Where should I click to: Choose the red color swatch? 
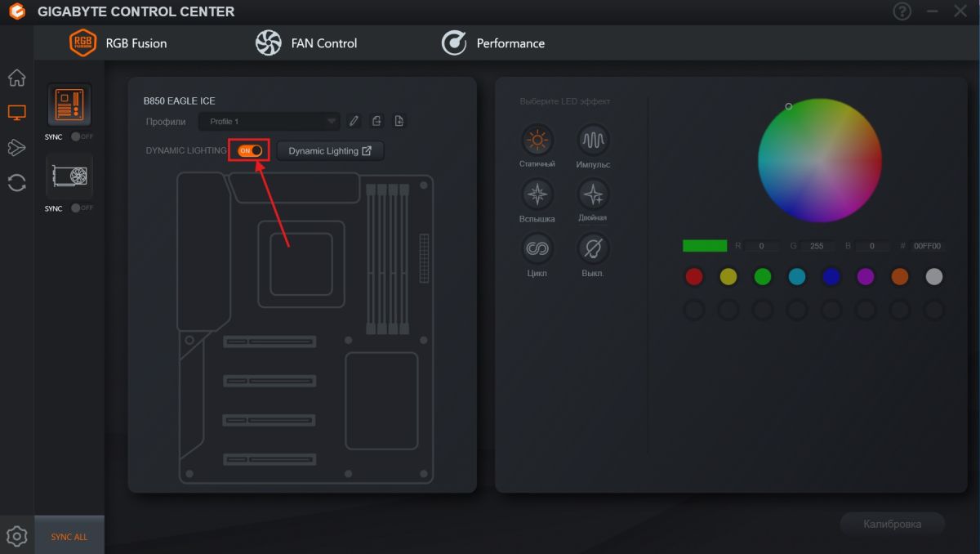point(694,277)
